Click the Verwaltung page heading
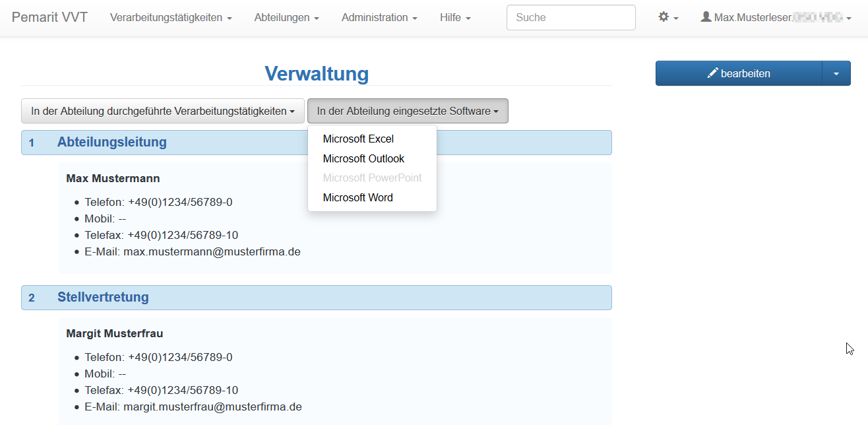This screenshot has height=425, width=868. click(x=317, y=73)
